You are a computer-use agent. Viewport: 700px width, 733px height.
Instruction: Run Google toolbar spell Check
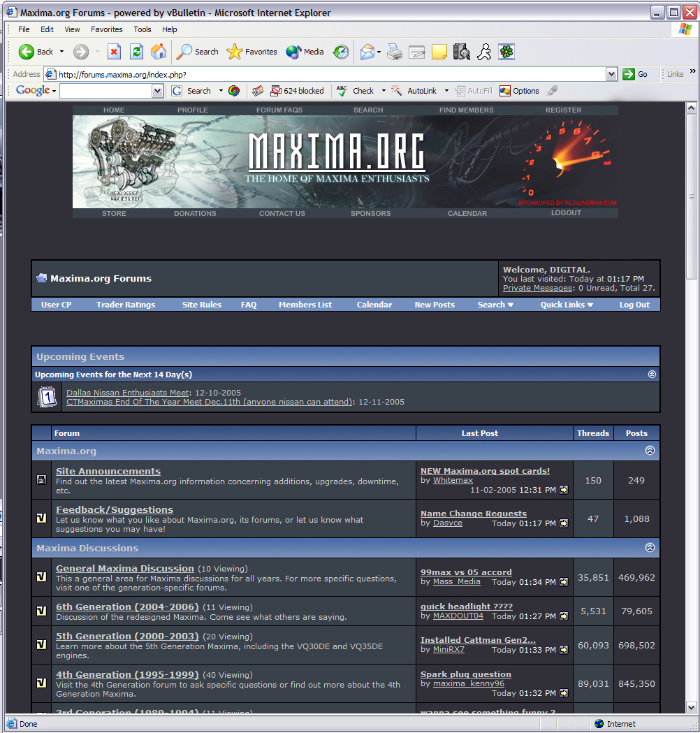point(355,91)
